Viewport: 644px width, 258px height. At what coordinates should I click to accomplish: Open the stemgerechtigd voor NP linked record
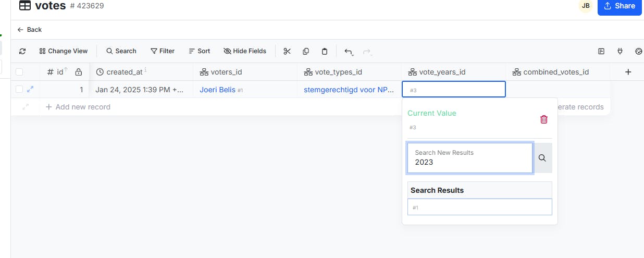coord(349,90)
